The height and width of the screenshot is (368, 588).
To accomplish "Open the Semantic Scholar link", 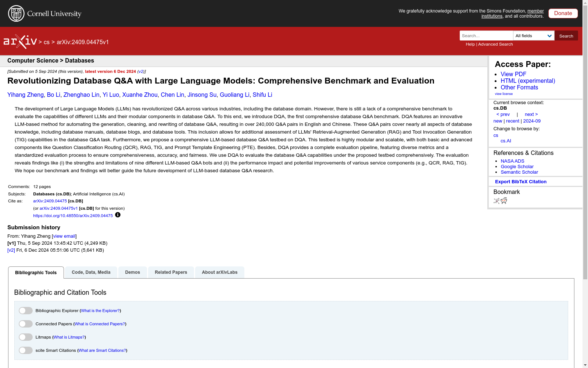I will [519, 172].
